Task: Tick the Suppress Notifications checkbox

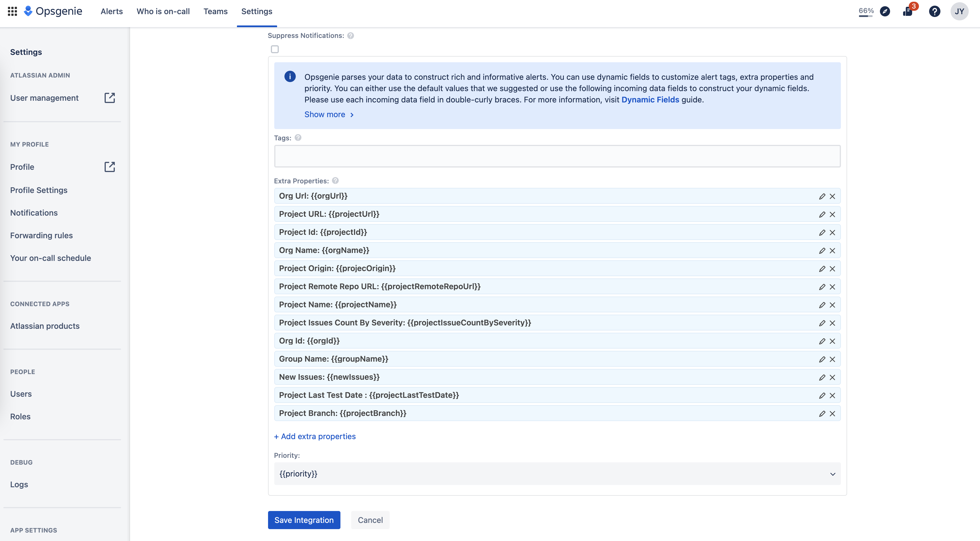Action: [275, 49]
